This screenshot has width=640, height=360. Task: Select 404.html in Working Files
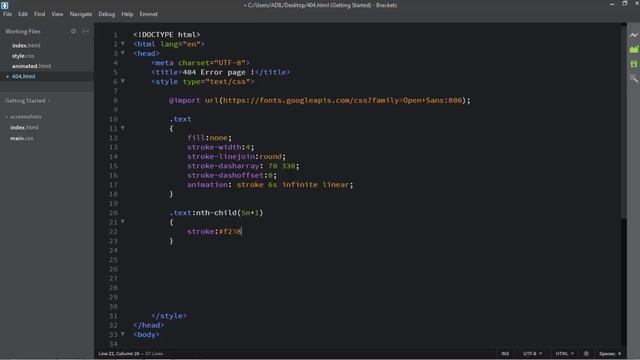(23, 76)
